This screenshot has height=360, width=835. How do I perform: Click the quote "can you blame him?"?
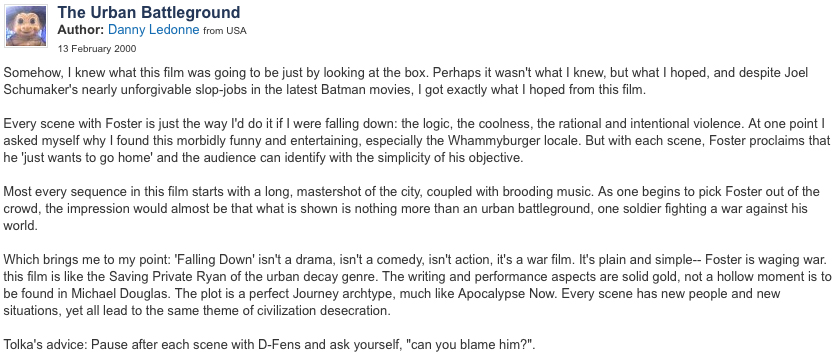tap(470, 345)
